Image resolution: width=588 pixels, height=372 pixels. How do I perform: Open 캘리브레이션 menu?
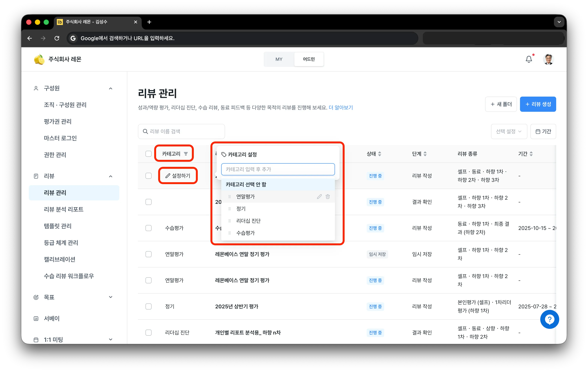coord(60,259)
